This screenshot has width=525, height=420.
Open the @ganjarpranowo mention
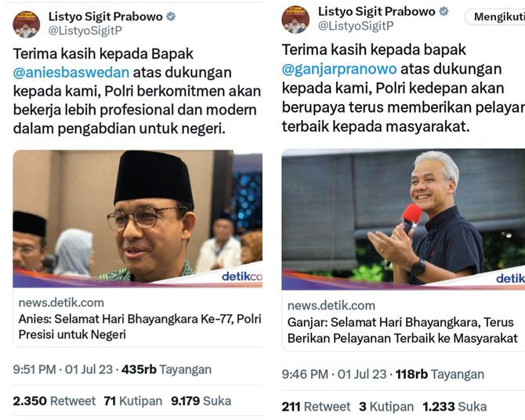tap(339, 69)
